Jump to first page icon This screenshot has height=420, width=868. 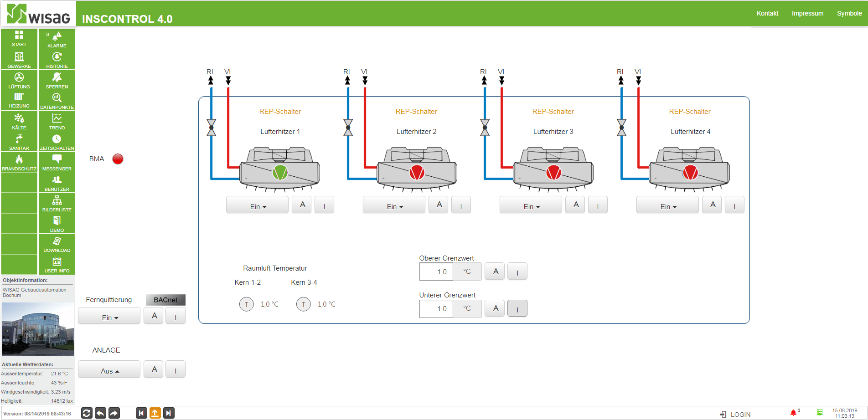coord(141,413)
